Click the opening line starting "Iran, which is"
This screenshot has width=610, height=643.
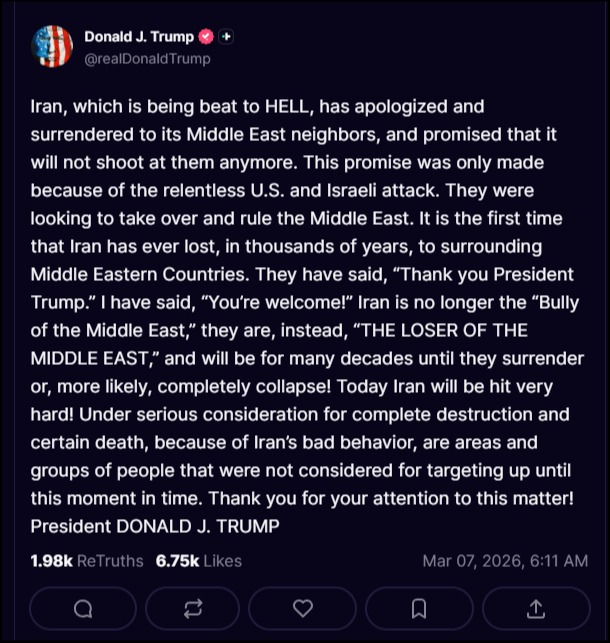(243, 106)
